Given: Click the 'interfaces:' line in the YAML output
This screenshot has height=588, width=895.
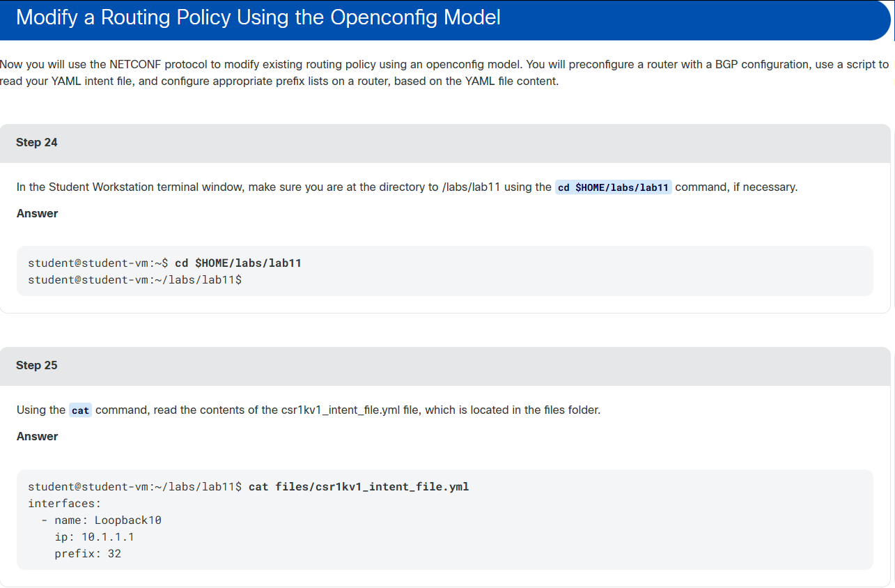Looking at the screenshot, I should click(x=65, y=503).
